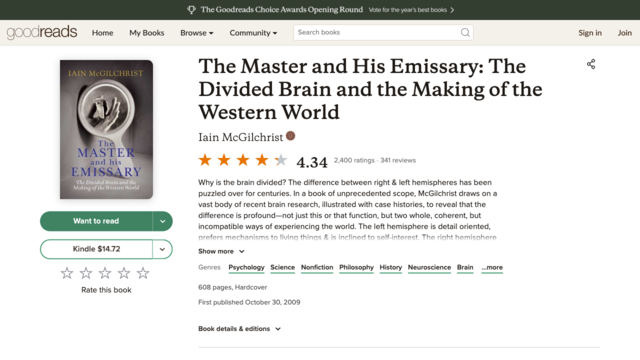Click the Kindle $14.72 button

point(96,249)
